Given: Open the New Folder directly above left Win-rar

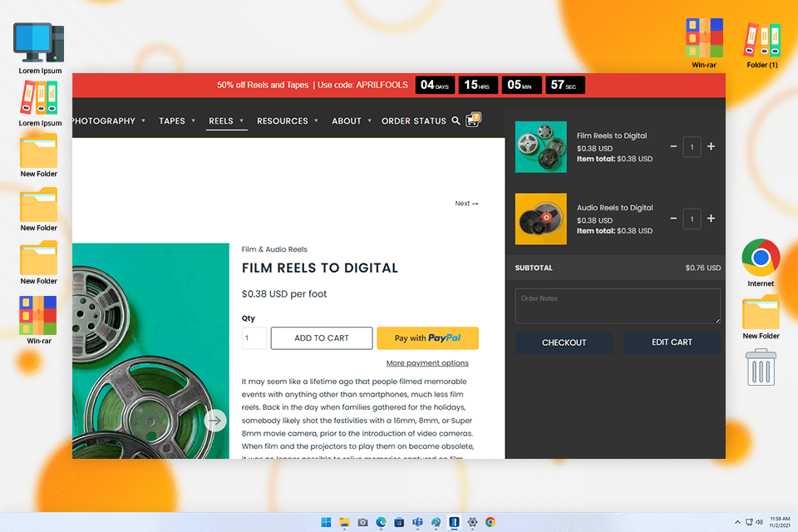Looking at the screenshot, I should pyautogui.click(x=39, y=263).
